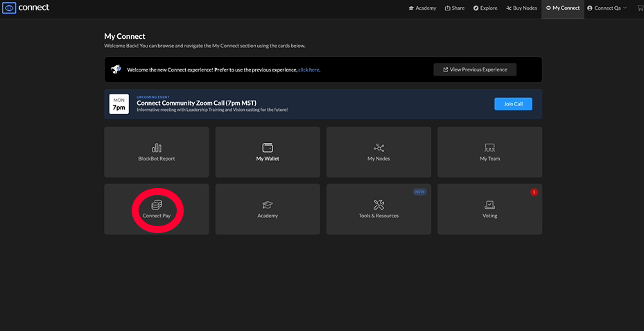Click the Join Call button
The width and height of the screenshot is (644, 331).
pos(513,104)
